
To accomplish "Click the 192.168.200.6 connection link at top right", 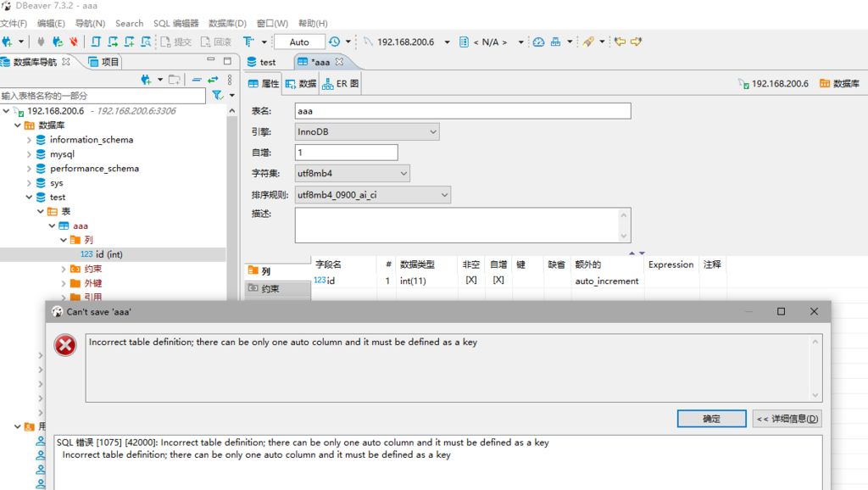I will (773, 84).
